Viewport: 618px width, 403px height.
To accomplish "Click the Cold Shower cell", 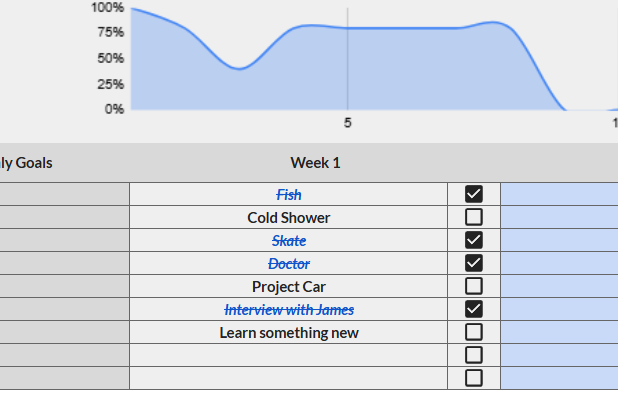I will coord(288,218).
